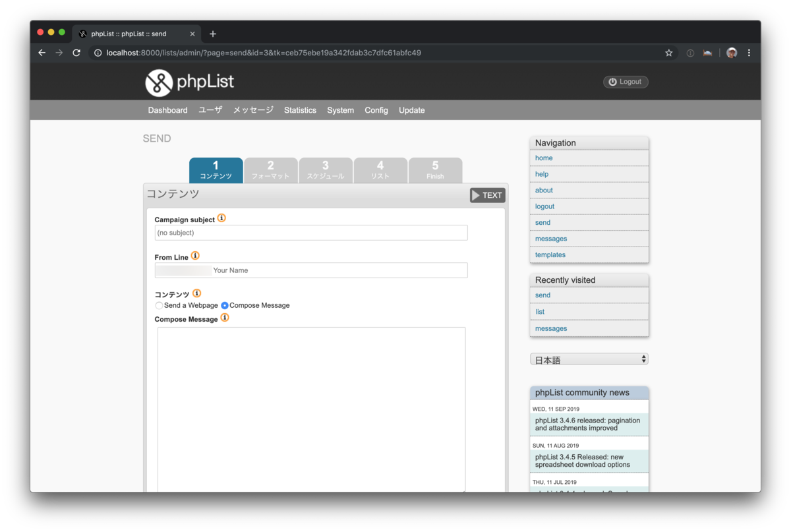Reload the page with refresh icon
791x532 pixels.
(76, 53)
